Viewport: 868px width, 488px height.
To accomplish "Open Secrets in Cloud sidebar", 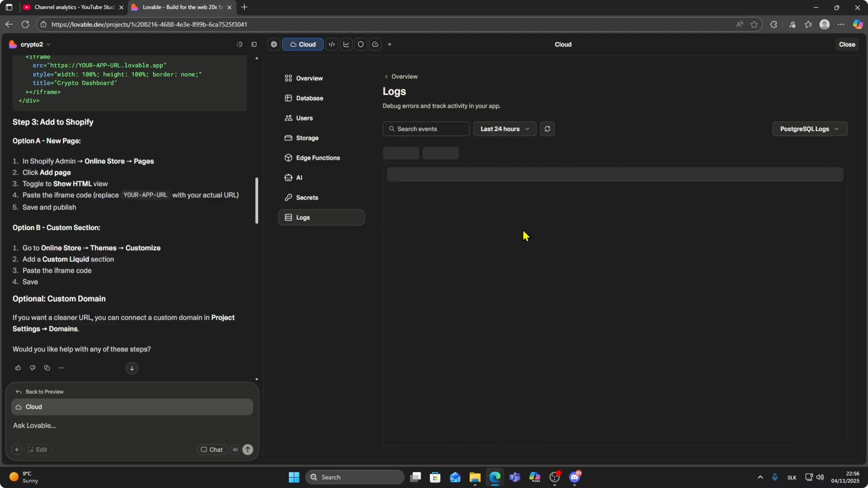I will click(321, 197).
